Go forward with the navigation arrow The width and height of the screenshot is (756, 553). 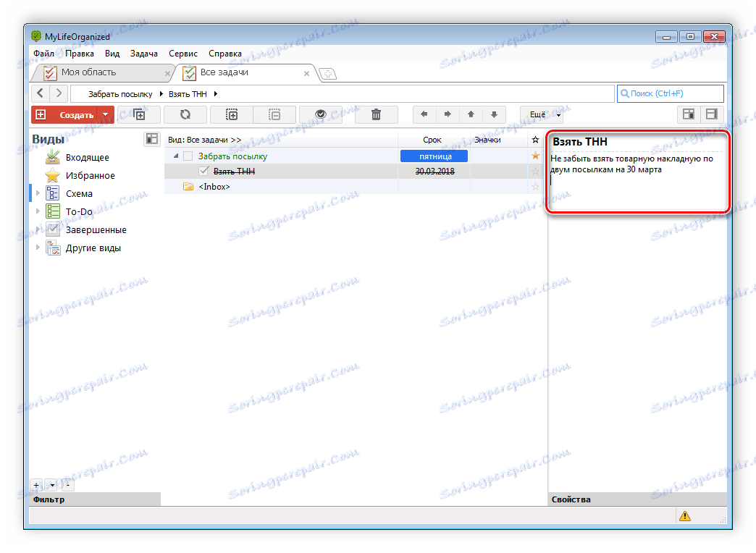click(x=59, y=93)
